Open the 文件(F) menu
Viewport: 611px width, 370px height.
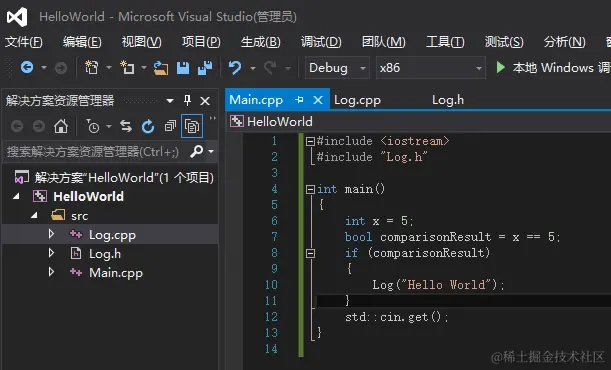[x=24, y=42]
